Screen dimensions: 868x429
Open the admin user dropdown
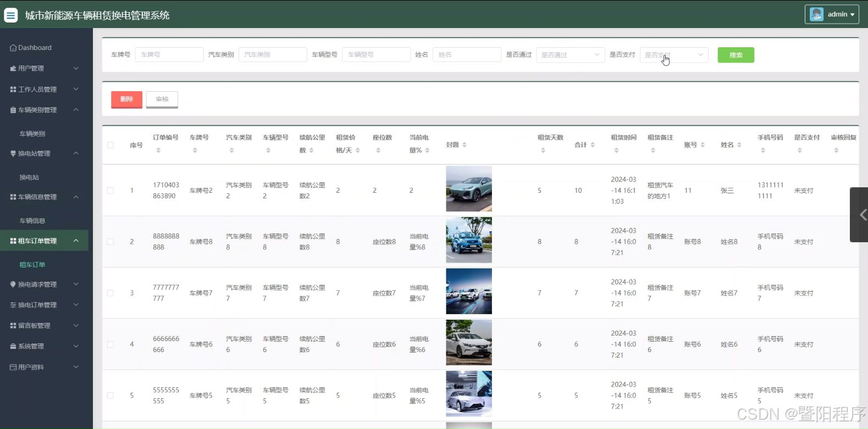pyautogui.click(x=832, y=14)
